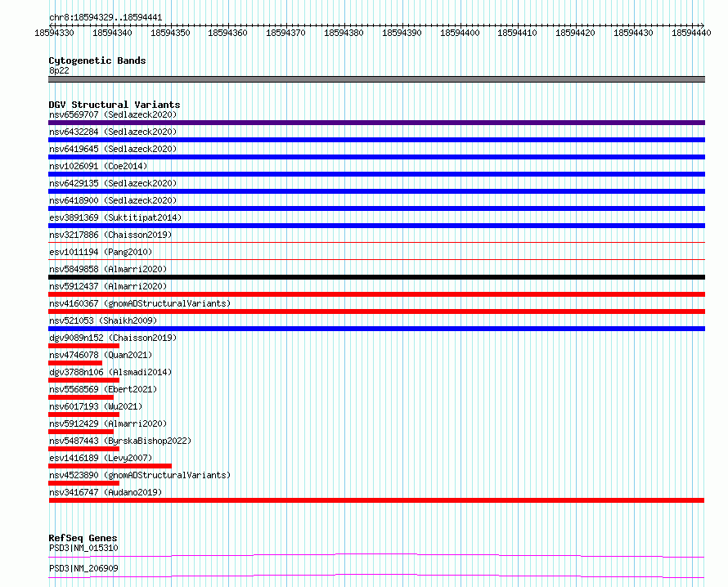Open variant nsv4523890 (gnomADStructuralVariants) label
728x587 pixels.
(x=140, y=475)
